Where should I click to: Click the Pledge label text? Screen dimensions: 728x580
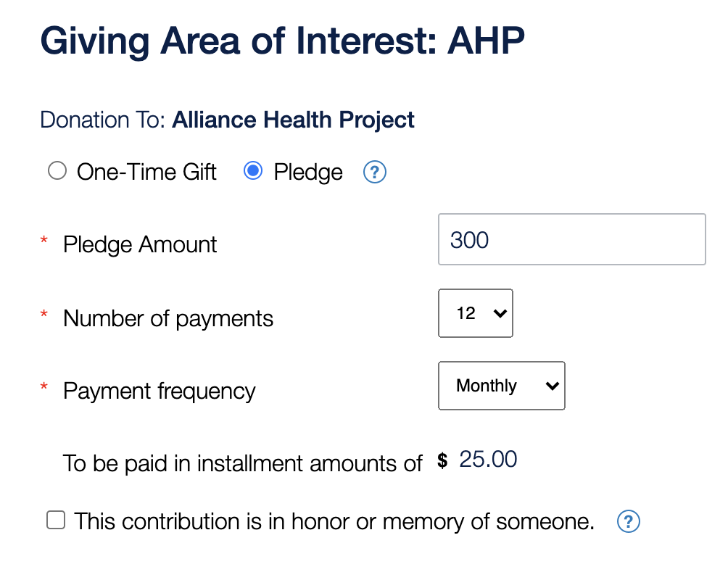click(308, 173)
